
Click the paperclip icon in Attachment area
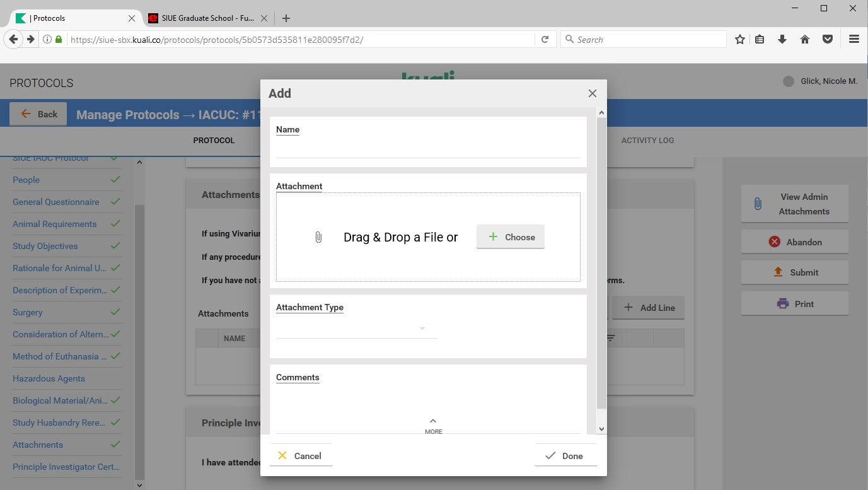pyautogui.click(x=318, y=237)
